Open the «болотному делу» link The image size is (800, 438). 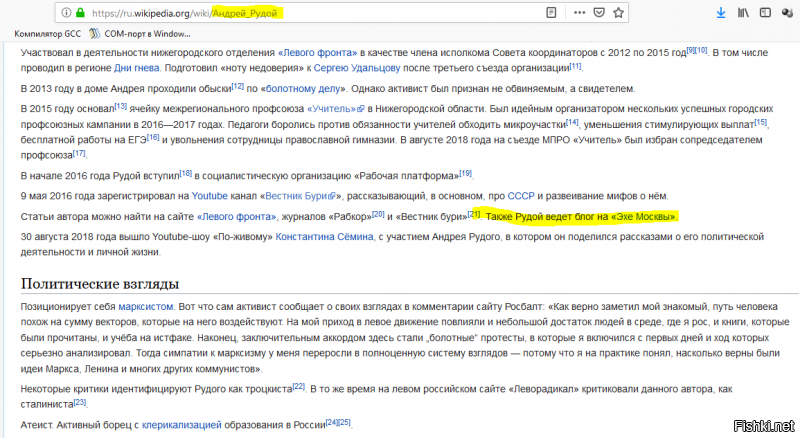[303, 89]
